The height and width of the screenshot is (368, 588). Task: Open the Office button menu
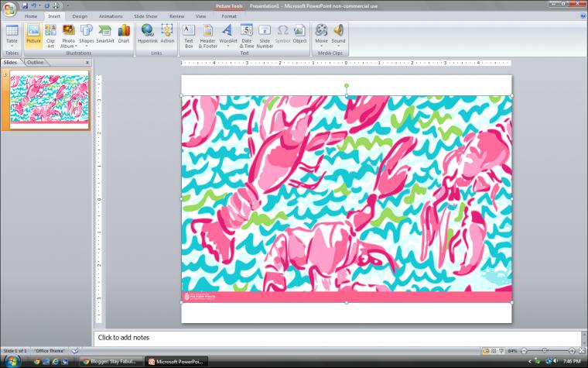point(9,9)
